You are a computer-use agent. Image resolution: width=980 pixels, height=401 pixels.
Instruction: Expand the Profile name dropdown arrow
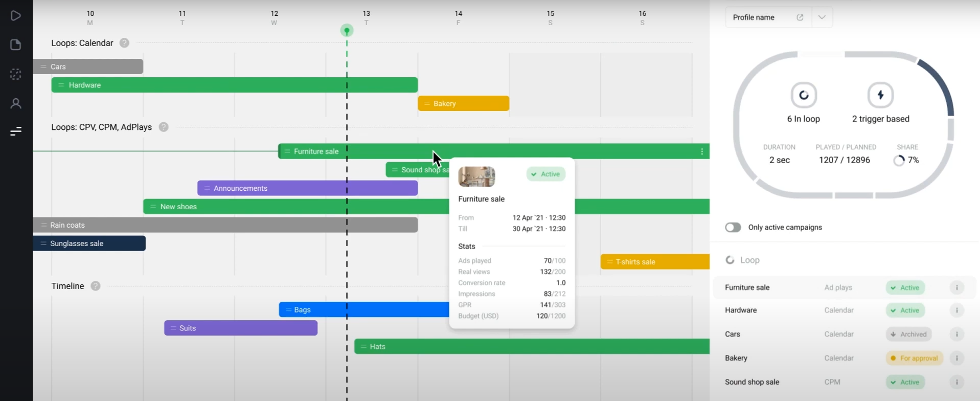(822, 17)
